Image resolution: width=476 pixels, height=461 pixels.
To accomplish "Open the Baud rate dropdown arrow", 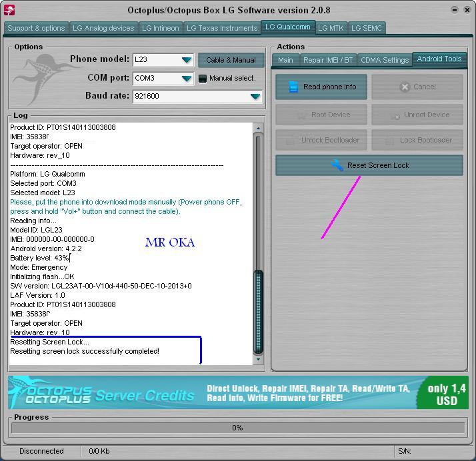I will (255, 97).
